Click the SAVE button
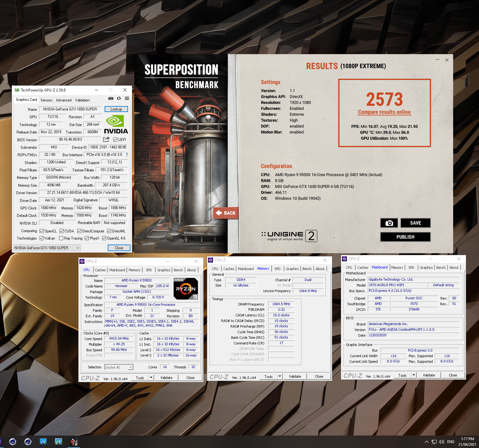 415,223
